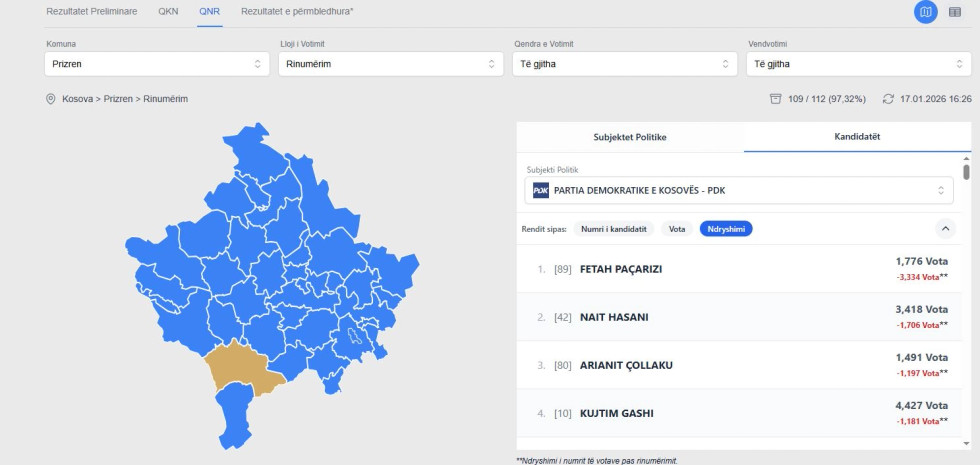The width and height of the screenshot is (980, 465).
Task: Open Lloji i Votimit dropdown
Action: (x=390, y=63)
